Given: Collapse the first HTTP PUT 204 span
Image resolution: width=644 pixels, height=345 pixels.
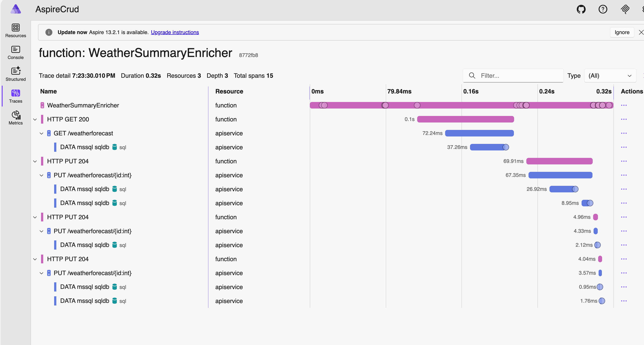Looking at the screenshot, I should (35, 162).
